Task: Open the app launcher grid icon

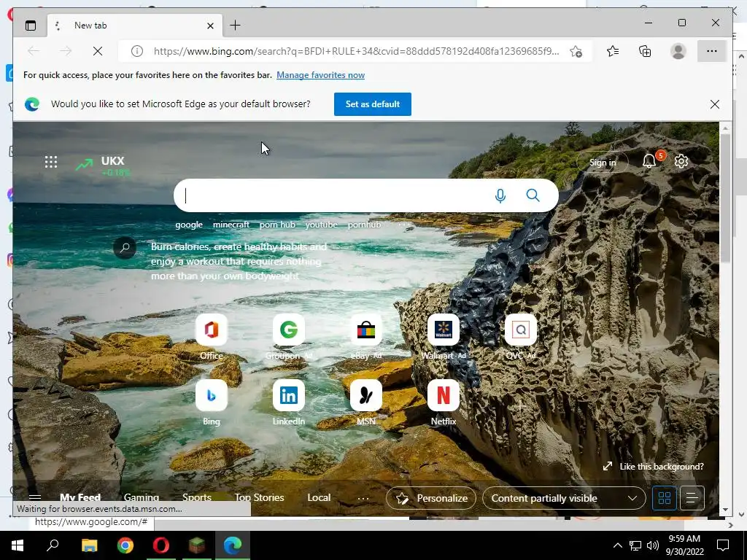Action: tap(51, 162)
